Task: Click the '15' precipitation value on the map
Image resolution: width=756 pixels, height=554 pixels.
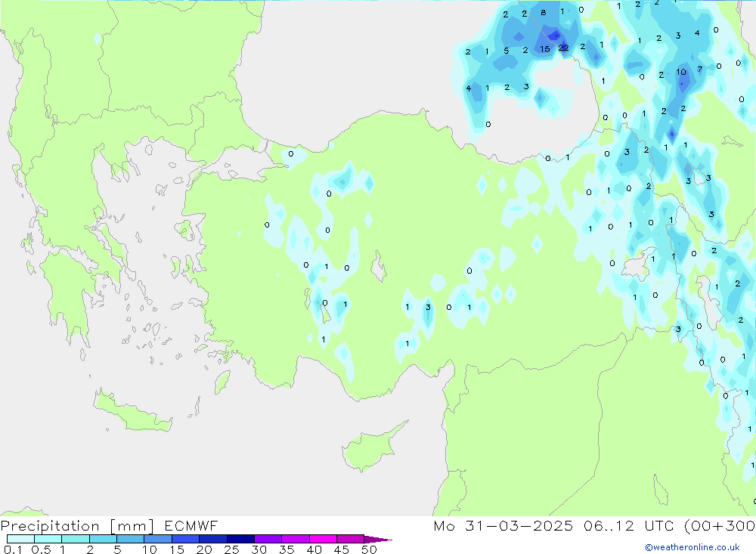Action: 545,49
